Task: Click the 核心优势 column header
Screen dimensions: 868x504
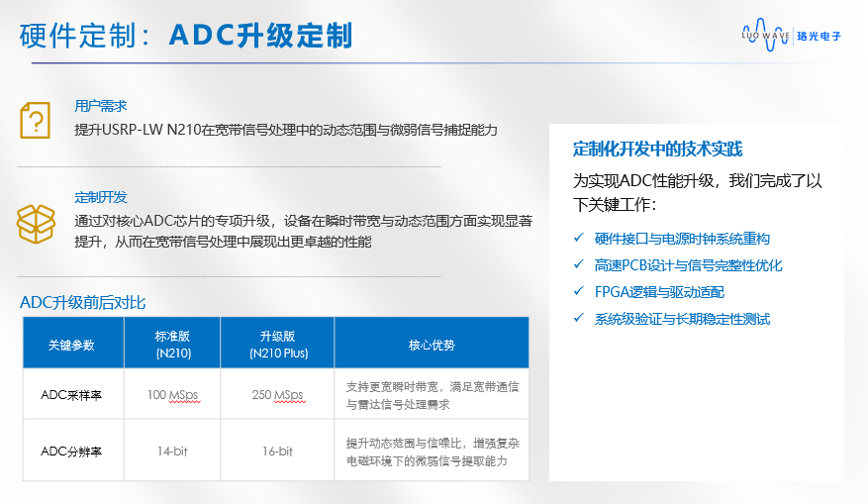Action: pos(432,343)
